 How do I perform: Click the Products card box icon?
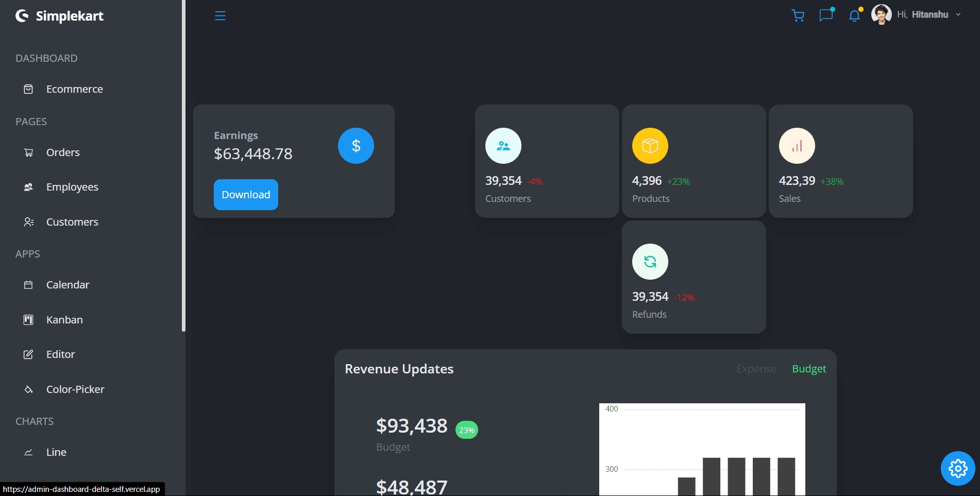coord(650,146)
